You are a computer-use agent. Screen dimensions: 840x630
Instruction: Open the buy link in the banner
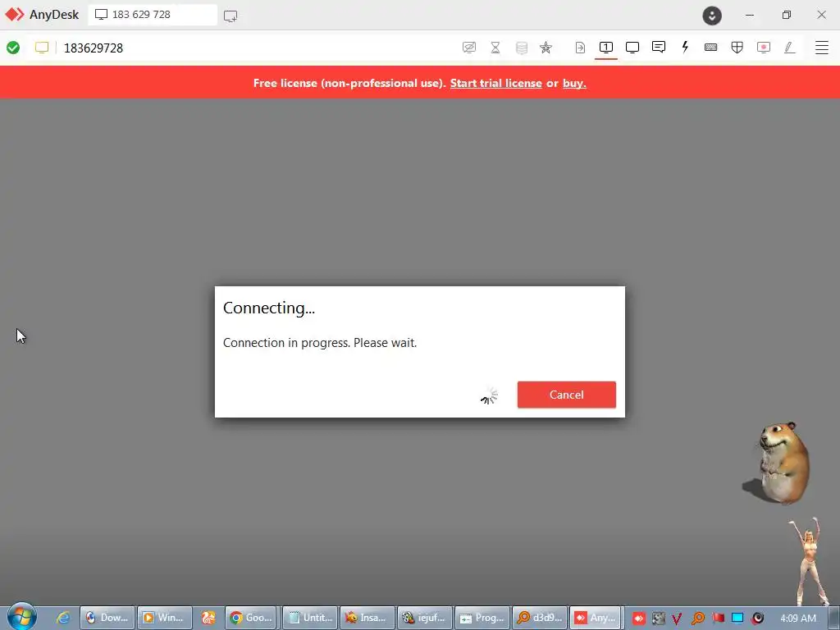coord(574,83)
